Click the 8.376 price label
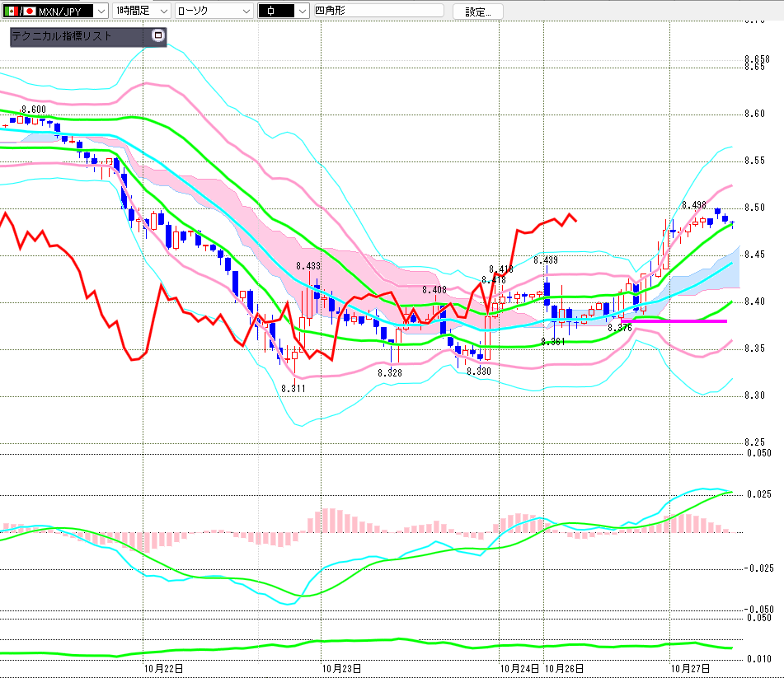 [x=620, y=328]
